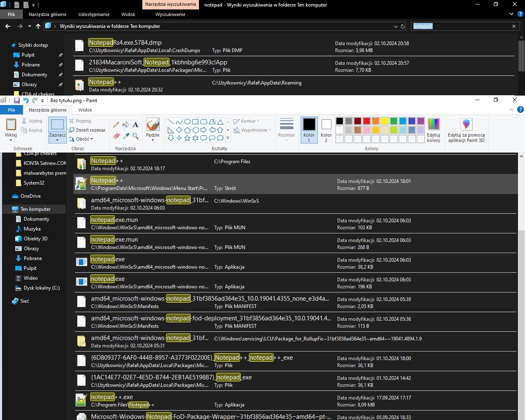Click the Przytnij crop button
The height and width of the screenshot is (420, 525).
point(80,121)
